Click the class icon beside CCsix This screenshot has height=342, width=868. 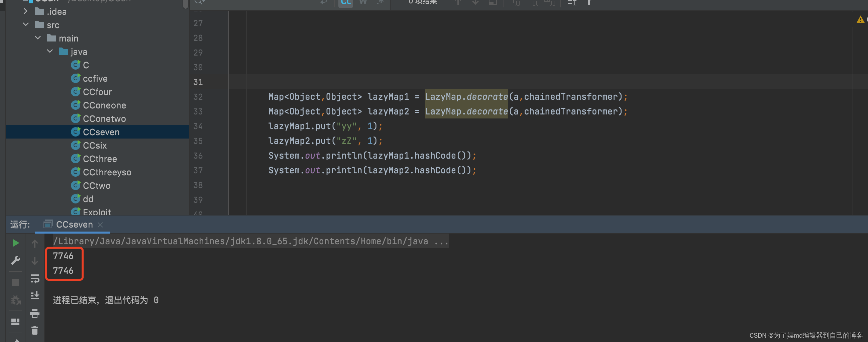[76, 145]
